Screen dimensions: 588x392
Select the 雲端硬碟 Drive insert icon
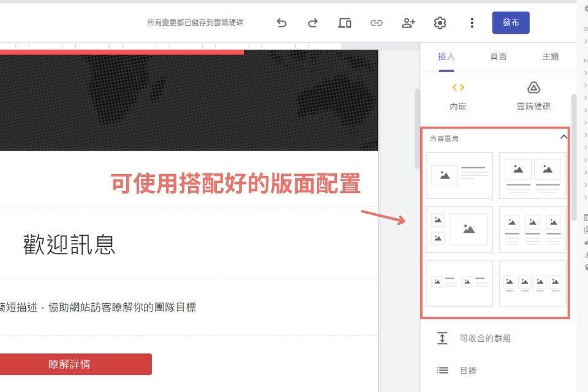[x=533, y=88]
